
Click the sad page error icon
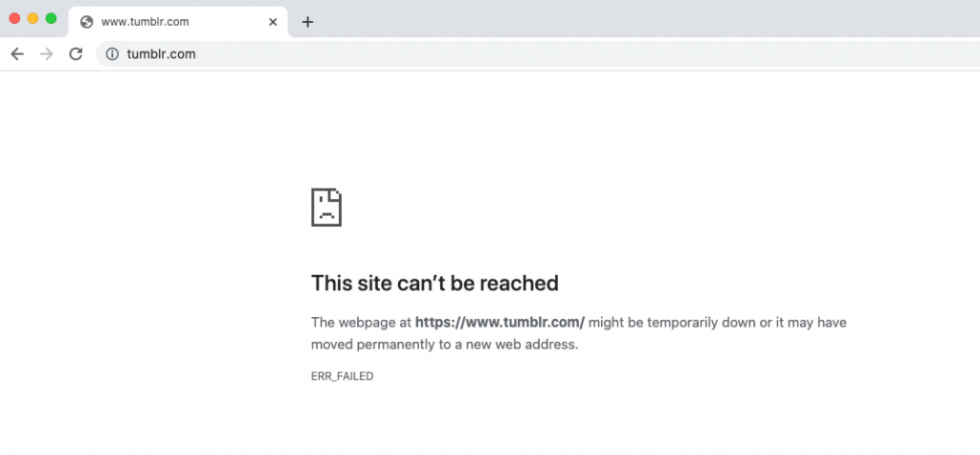326,207
